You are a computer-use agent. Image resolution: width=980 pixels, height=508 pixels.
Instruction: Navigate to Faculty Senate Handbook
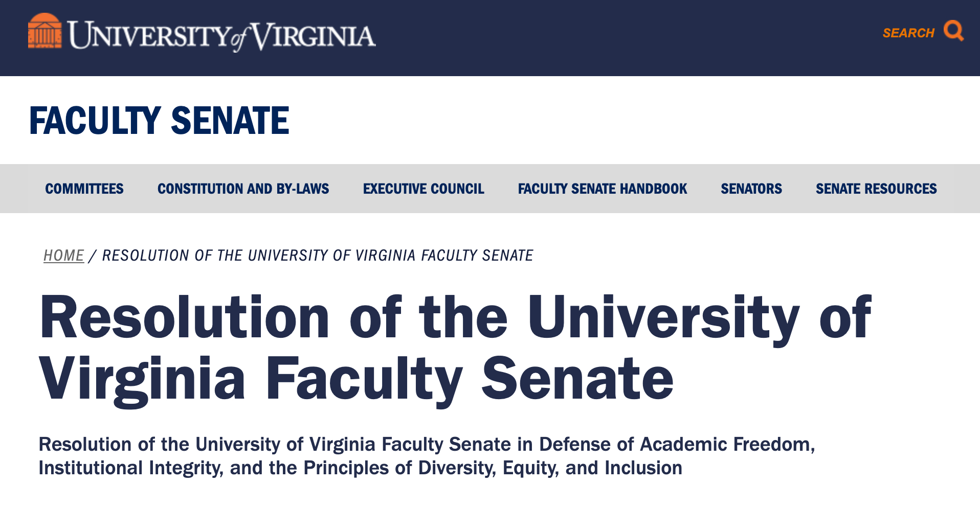(x=602, y=189)
